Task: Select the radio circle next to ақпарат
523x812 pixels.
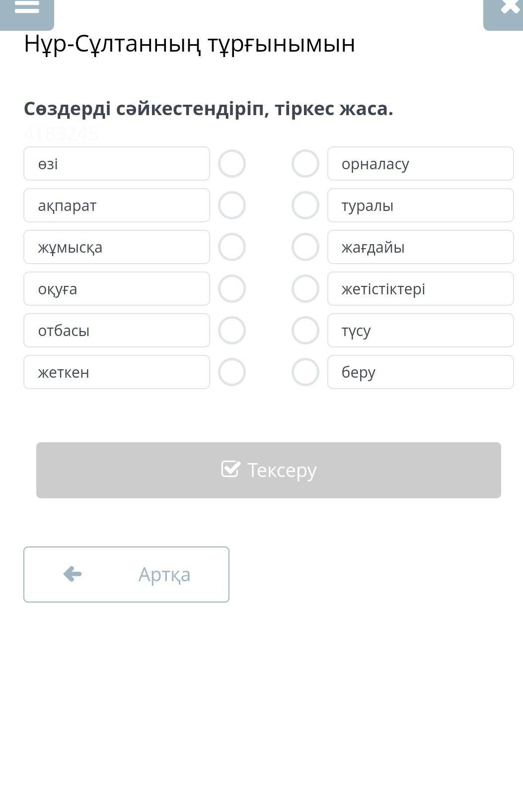Action: 232,205
